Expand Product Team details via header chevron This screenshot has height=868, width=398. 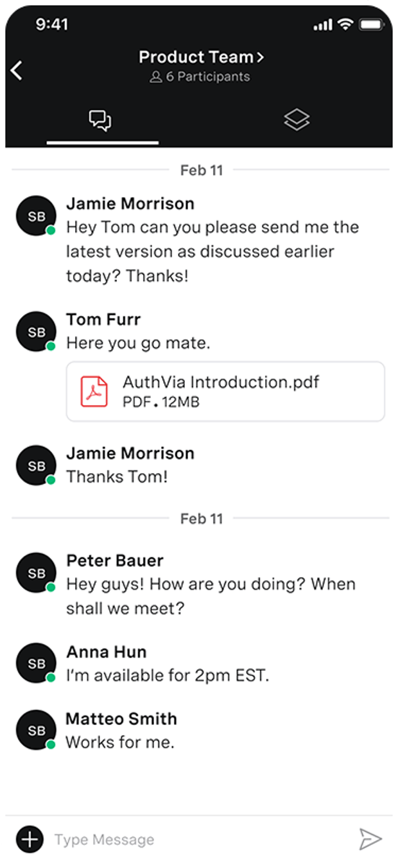tap(259, 56)
